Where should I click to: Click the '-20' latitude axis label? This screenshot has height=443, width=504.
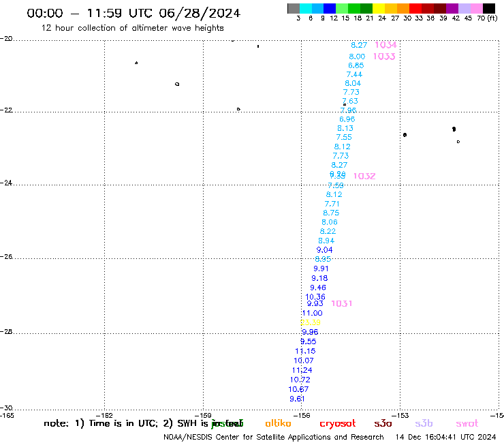[6, 38]
